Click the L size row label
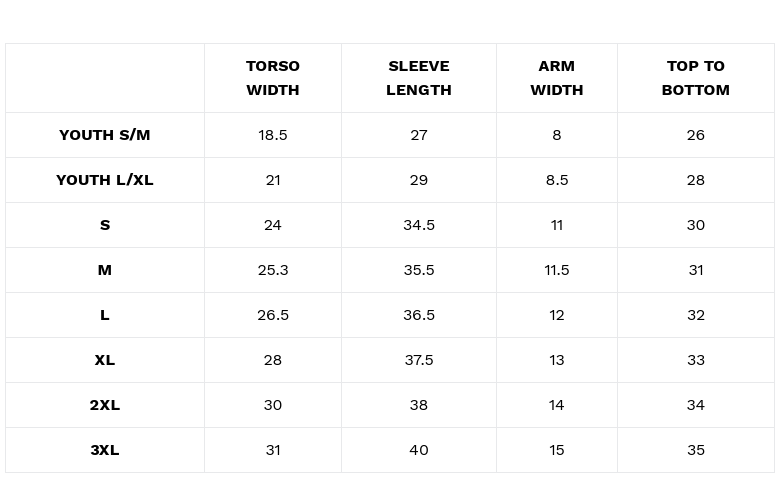Image resolution: width=781 pixels, height=486 pixels. click(x=105, y=315)
